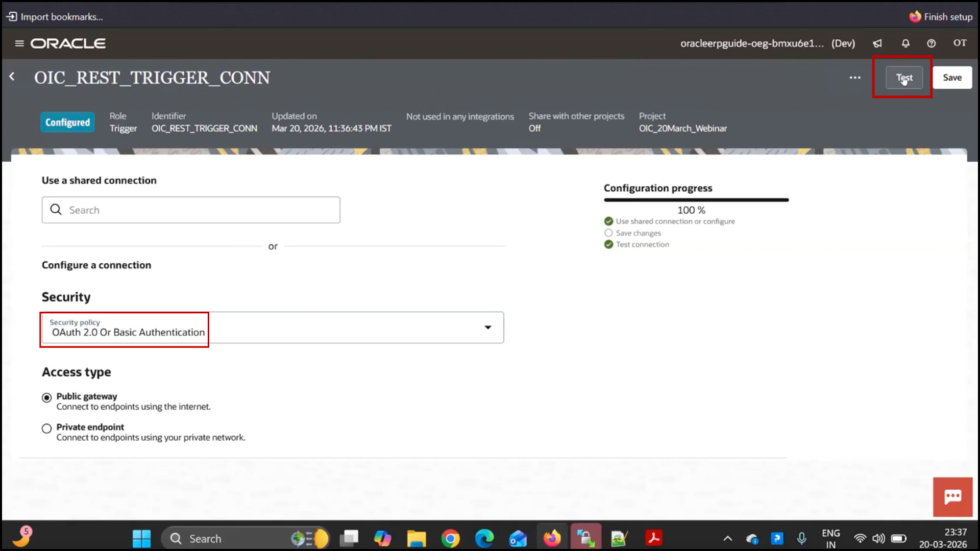Click 'Use shared connection or configure' checkmark
Screen dimensions: 980x551
(608, 221)
